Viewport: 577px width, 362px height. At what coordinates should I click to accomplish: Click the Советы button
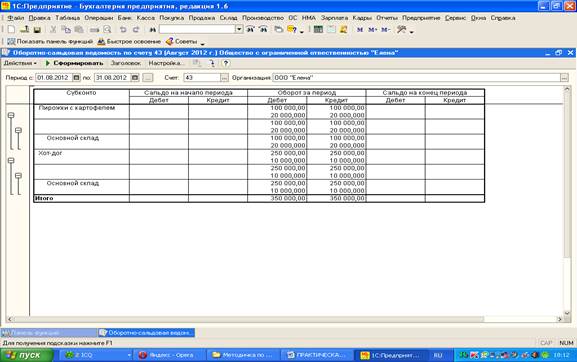182,42
